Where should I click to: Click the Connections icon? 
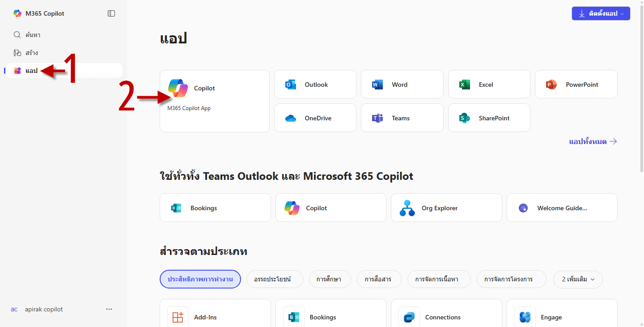coord(409,317)
